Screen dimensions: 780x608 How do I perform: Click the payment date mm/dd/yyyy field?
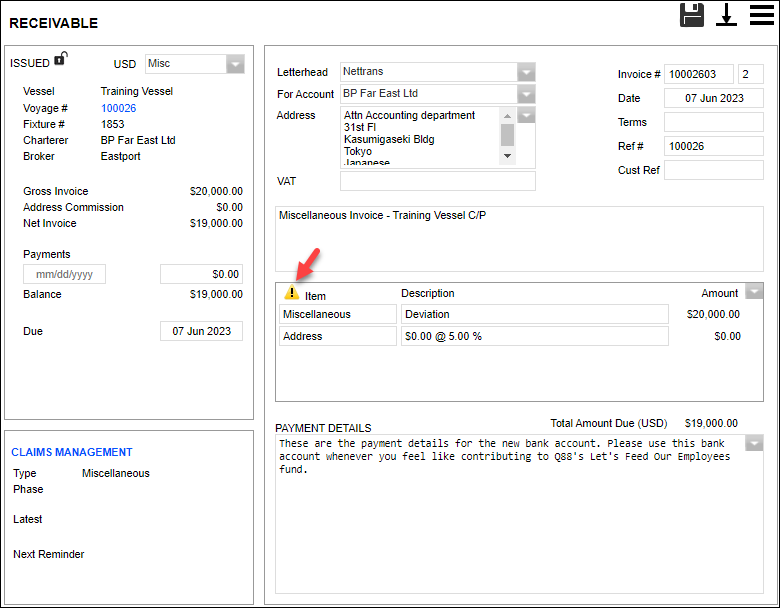(x=64, y=274)
